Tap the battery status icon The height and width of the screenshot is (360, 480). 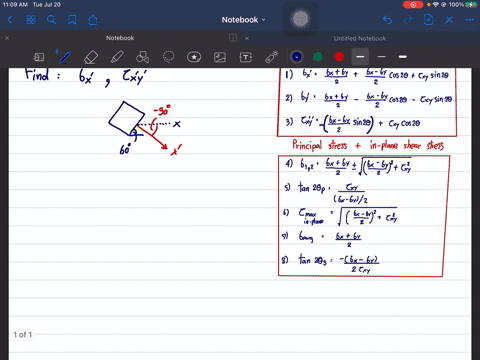(471, 5)
